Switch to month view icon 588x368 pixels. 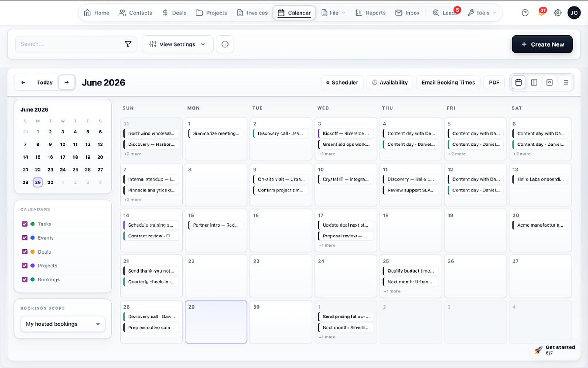pyautogui.click(x=518, y=83)
